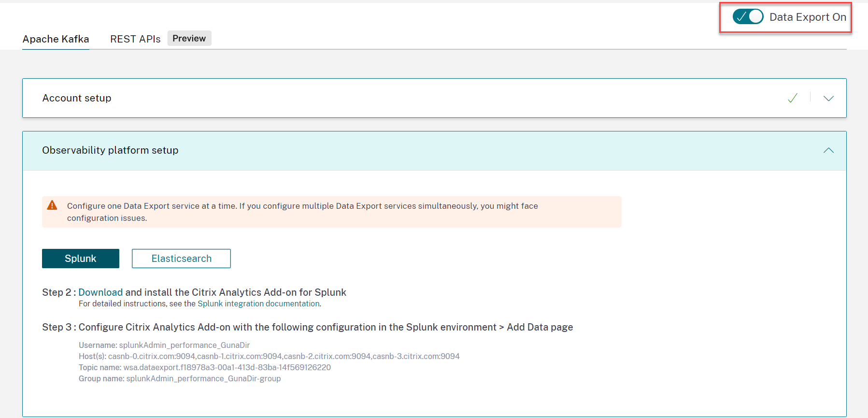Click the configuration warning message banner
868x418 pixels.
302,212
